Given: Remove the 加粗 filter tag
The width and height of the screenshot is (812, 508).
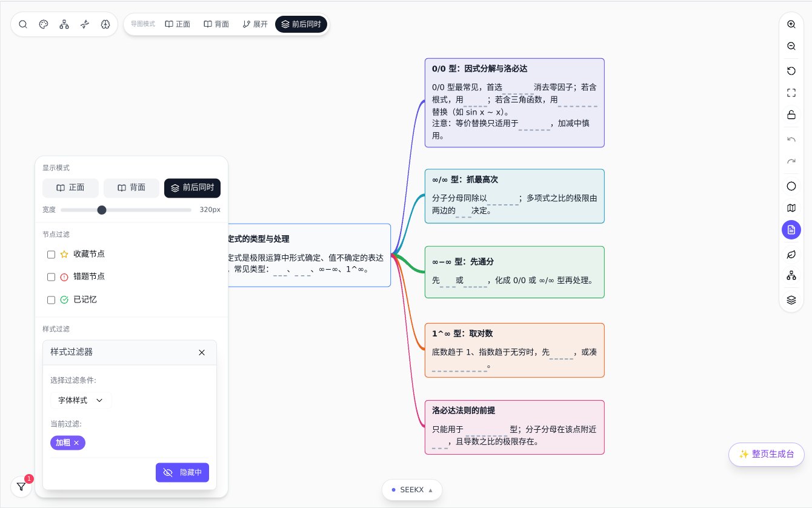Looking at the screenshot, I should click(x=76, y=443).
